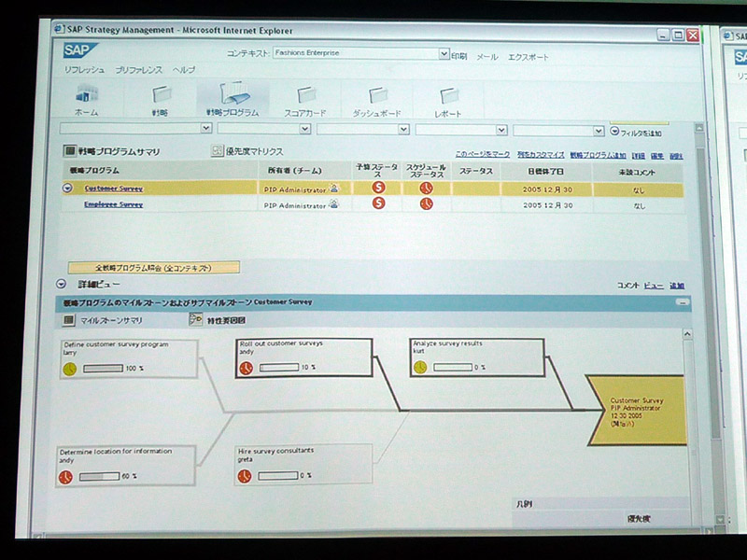Switch to the 優先度マトリクス priority matrix view
Screen dimensions: 747x560
[x=247, y=151]
